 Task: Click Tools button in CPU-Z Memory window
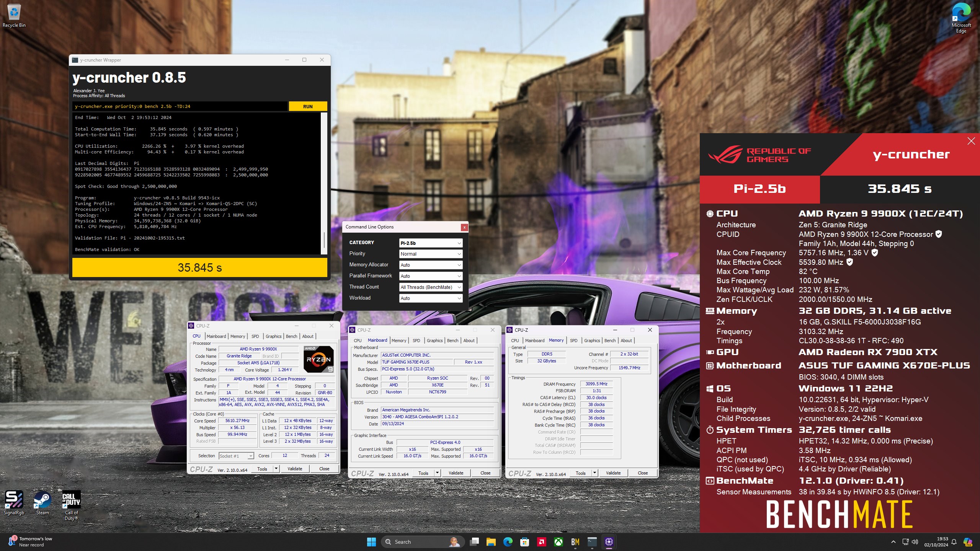tap(581, 473)
